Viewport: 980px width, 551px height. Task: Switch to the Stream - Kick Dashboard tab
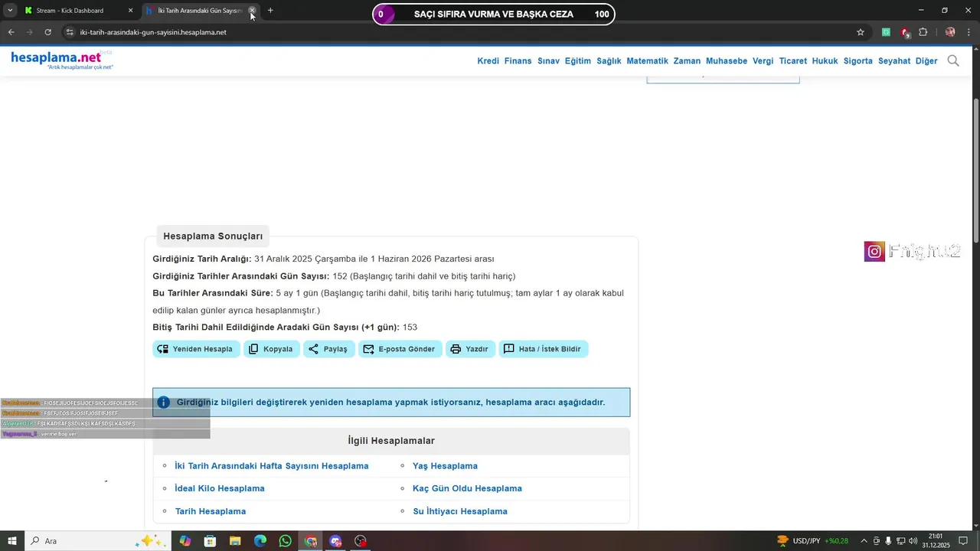click(x=78, y=11)
